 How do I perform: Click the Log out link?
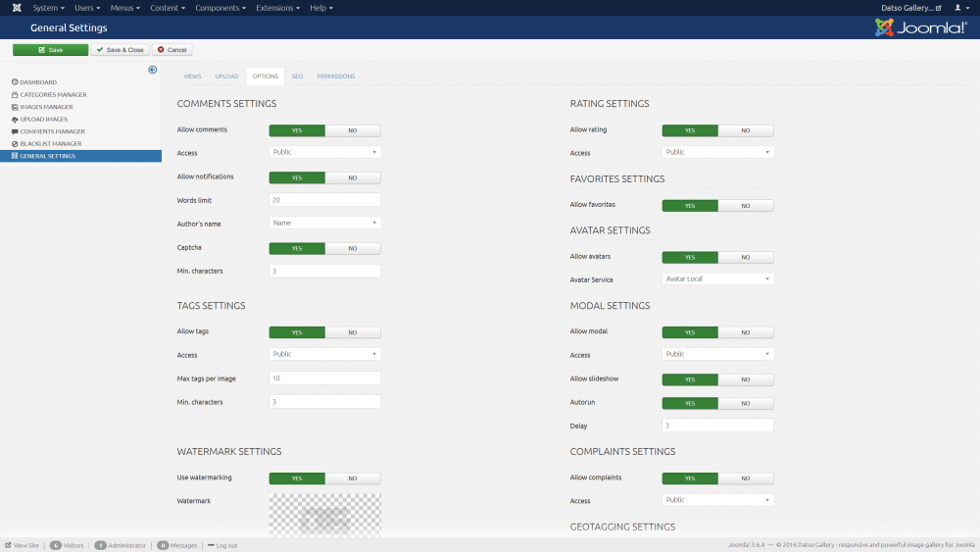click(225, 545)
